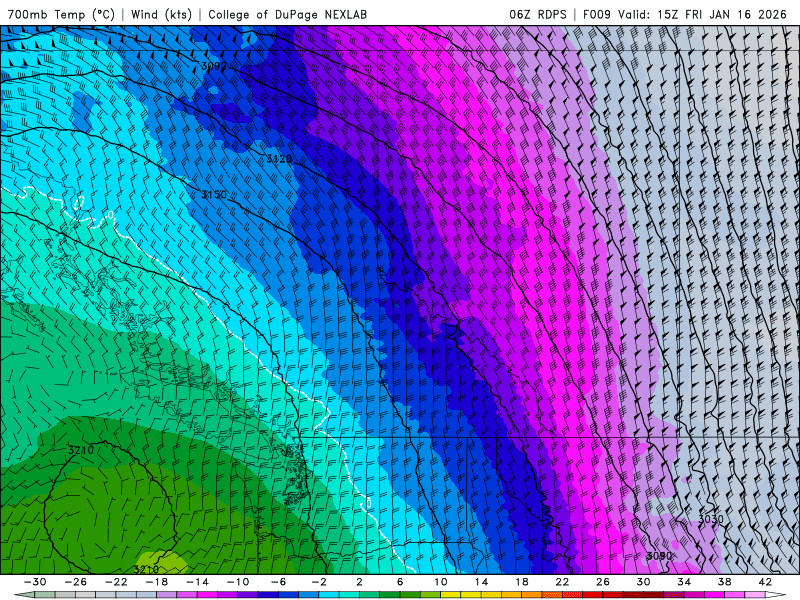
Task: Click the colorbar right end arrow
Action: (x=776, y=595)
